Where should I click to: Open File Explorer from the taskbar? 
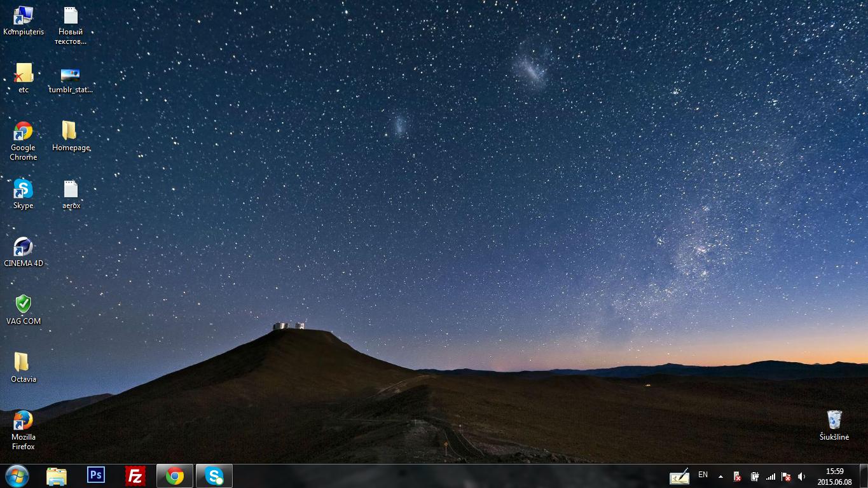click(57, 476)
